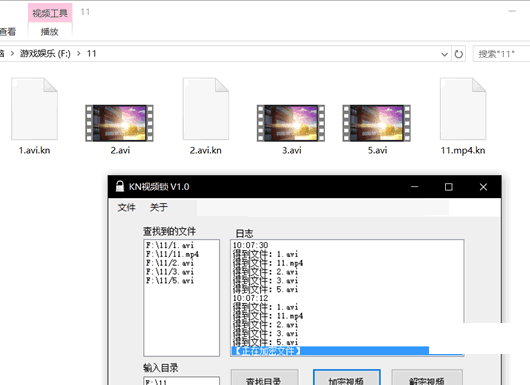This screenshot has width=530, height=385.
Task: Expand the address bar history dropdown
Action: pos(444,54)
